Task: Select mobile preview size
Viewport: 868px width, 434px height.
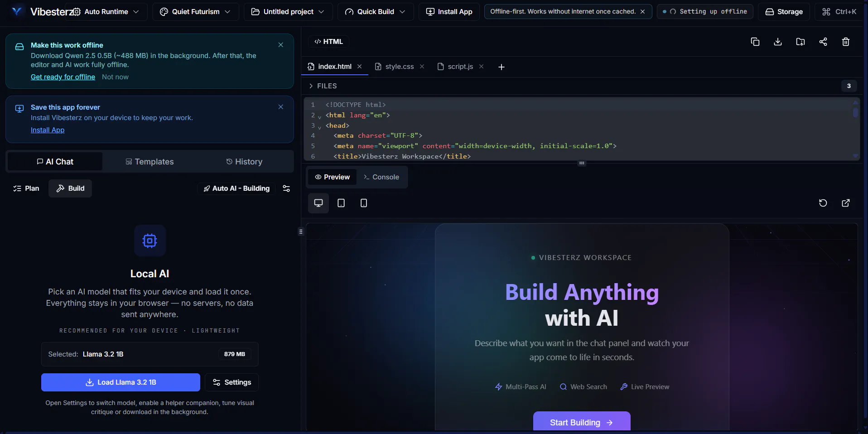Action: tap(364, 203)
